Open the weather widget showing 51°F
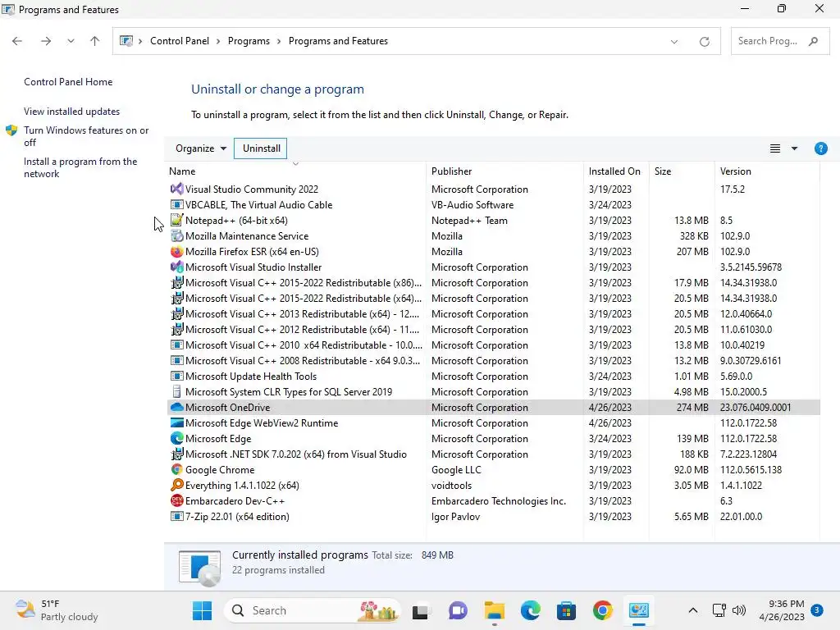The width and height of the screenshot is (840, 630). pyautogui.click(x=57, y=610)
